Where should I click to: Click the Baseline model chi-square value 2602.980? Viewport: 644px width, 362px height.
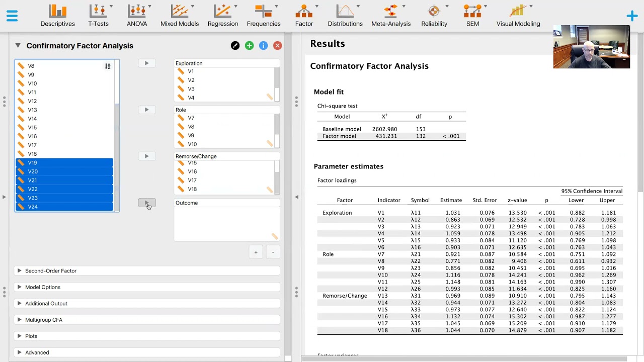385,129
